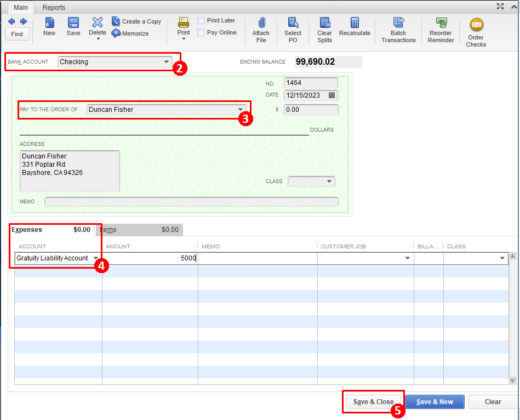520x420 pixels.
Task: Enable Pay Online checkbox
Action: (201, 32)
